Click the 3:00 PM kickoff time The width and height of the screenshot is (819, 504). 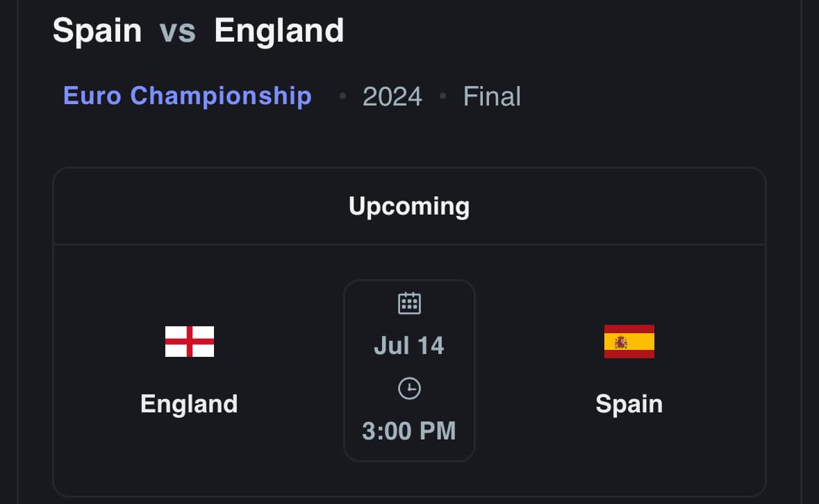click(x=409, y=431)
